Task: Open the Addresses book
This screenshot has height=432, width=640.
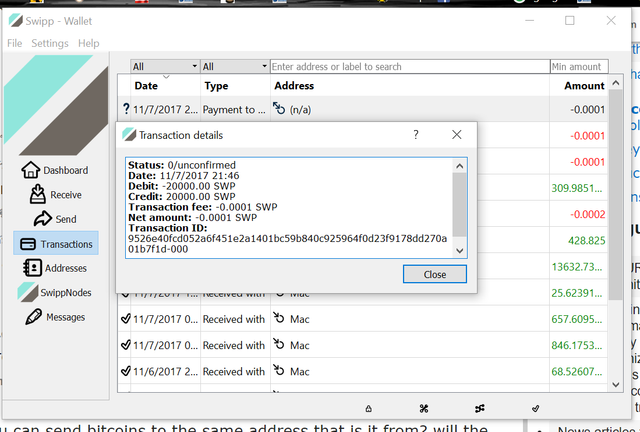Action: (x=55, y=268)
